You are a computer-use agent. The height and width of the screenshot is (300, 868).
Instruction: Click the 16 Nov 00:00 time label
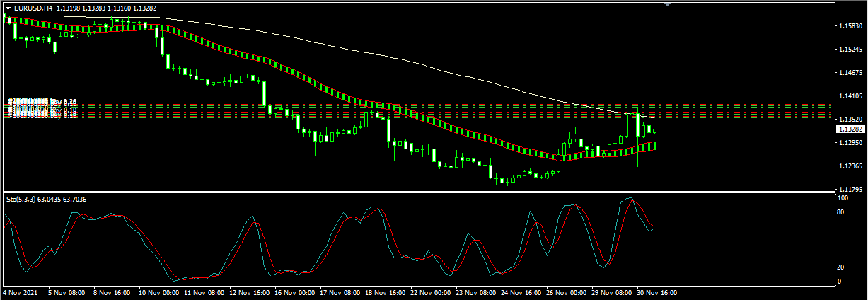coord(295,292)
